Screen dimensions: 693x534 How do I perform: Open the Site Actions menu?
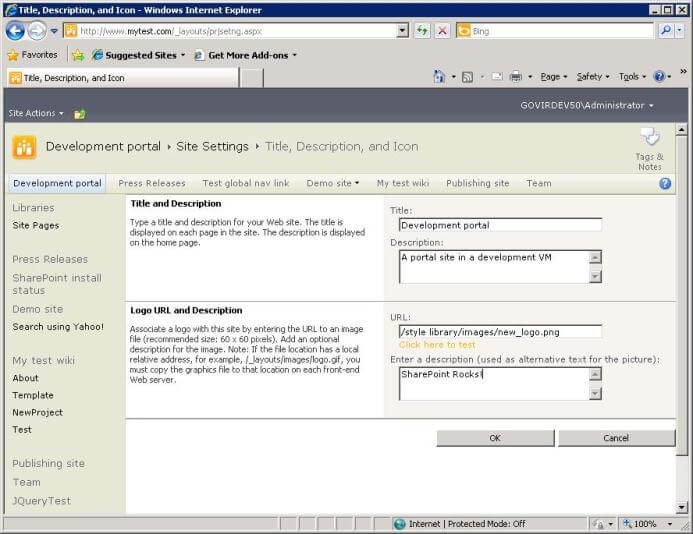pyautogui.click(x=36, y=113)
